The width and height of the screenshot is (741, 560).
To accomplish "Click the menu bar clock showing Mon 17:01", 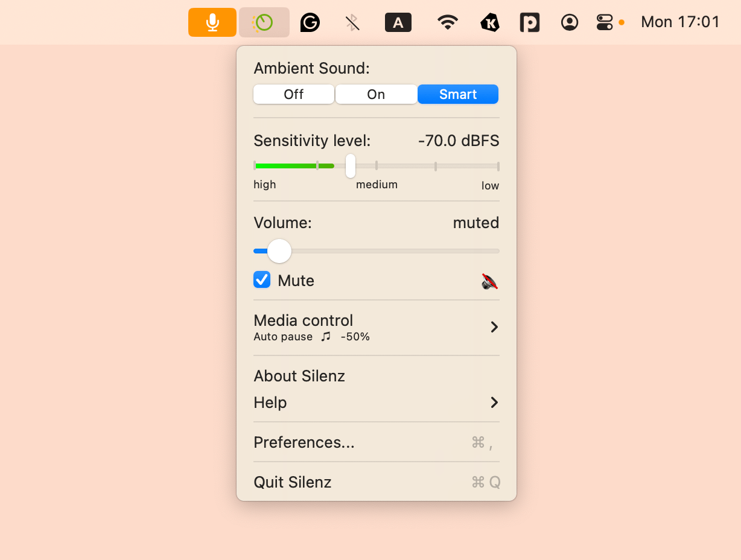I will pyautogui.click(x=680, y=22).
